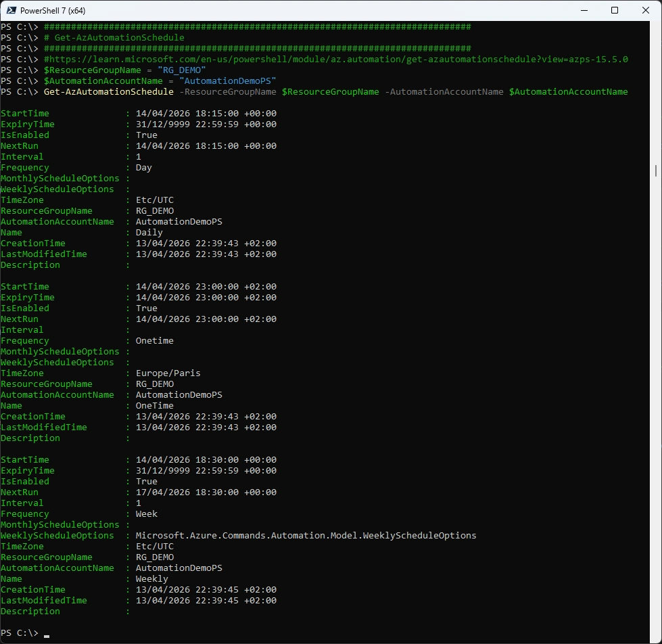Close the PowerShell 7 window
The width and height of the screenshot is (662, 644).
(645, 10)
